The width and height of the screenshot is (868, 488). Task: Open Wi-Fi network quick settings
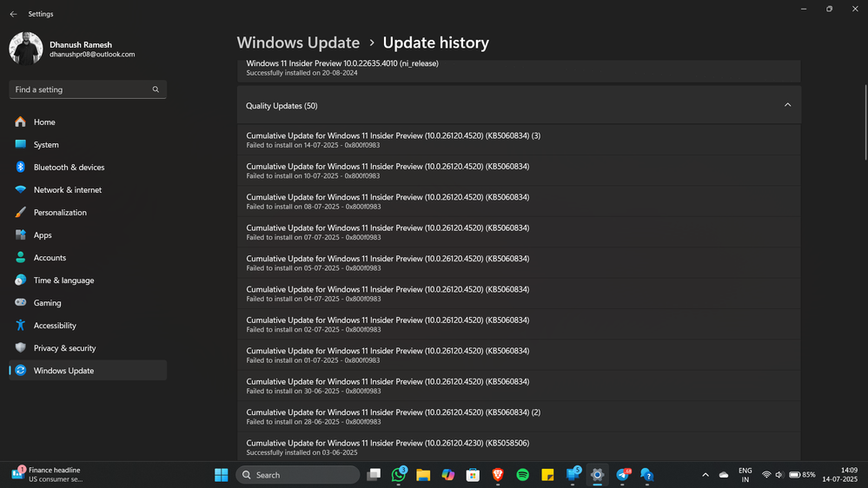click(x=766, y=475)
